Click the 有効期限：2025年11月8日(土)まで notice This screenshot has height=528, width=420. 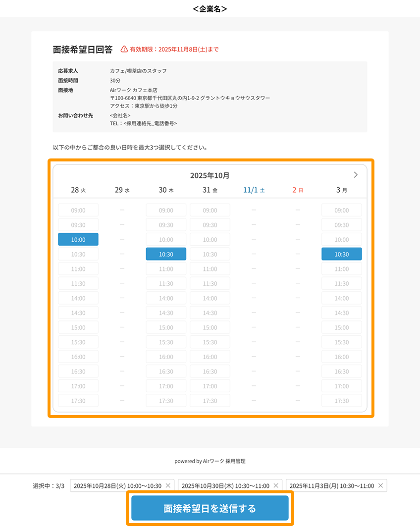(174, 49)
